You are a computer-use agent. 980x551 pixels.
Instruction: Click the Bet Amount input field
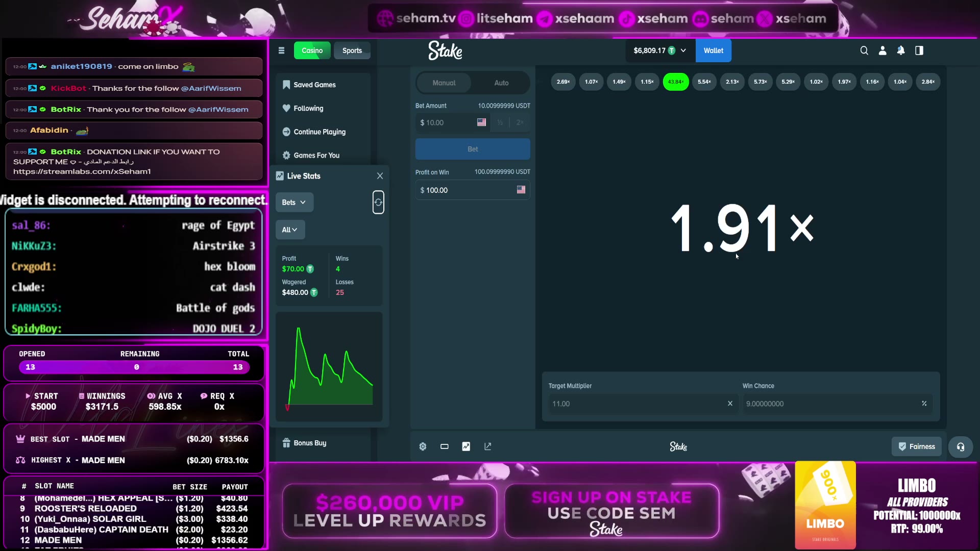pos(452,122)
